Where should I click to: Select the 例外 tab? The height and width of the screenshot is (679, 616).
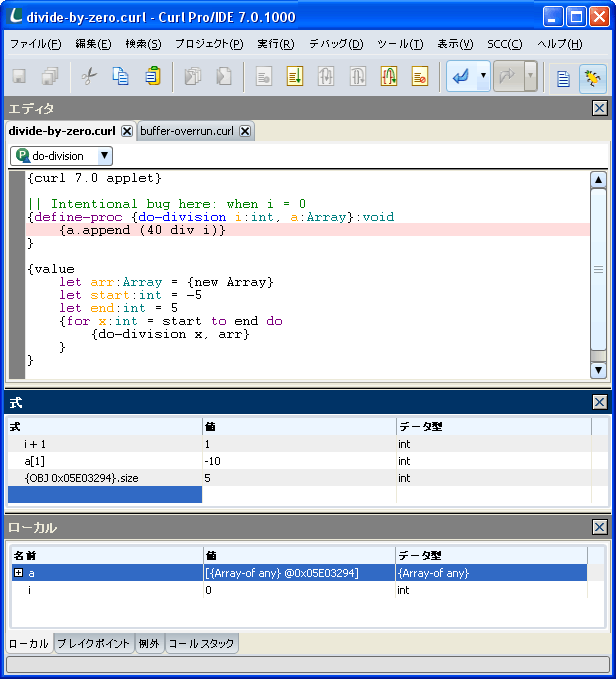[149, 643]
